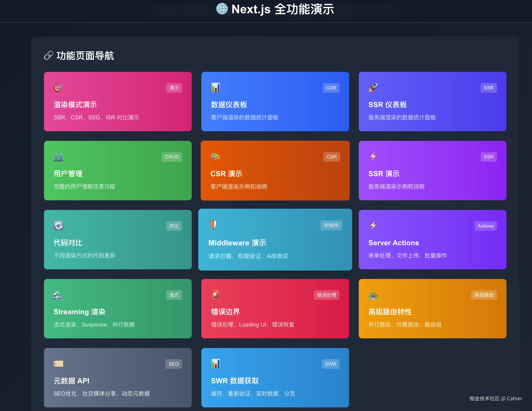The image size is (532, 411).
Task: Open the SWR 数据获取 card title
Action: pos(234,381)
